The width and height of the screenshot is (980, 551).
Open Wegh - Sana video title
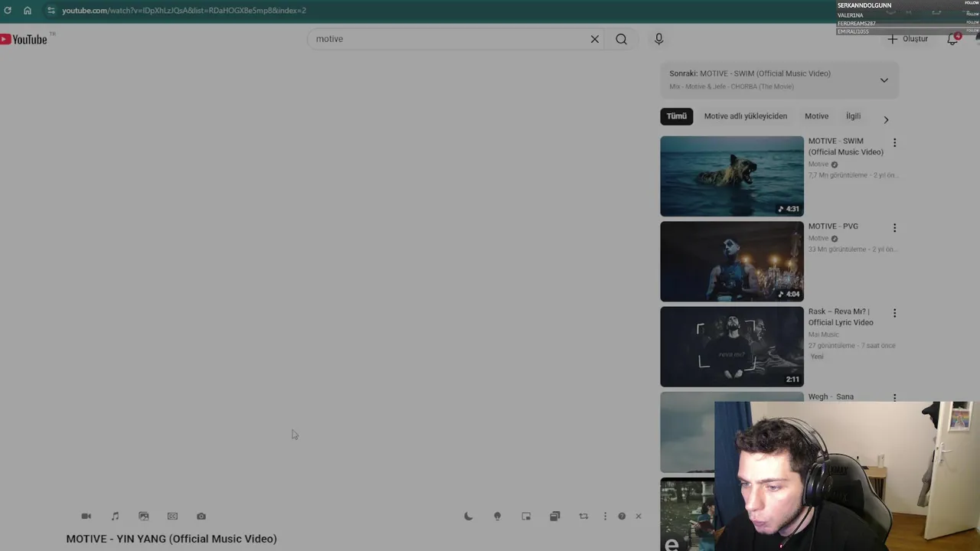831,397
